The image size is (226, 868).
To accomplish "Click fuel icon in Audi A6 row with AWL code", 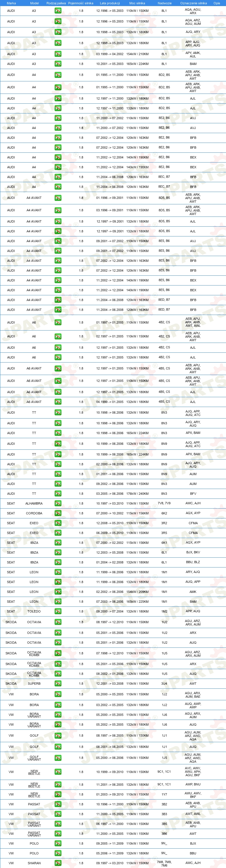I will 58,322.
